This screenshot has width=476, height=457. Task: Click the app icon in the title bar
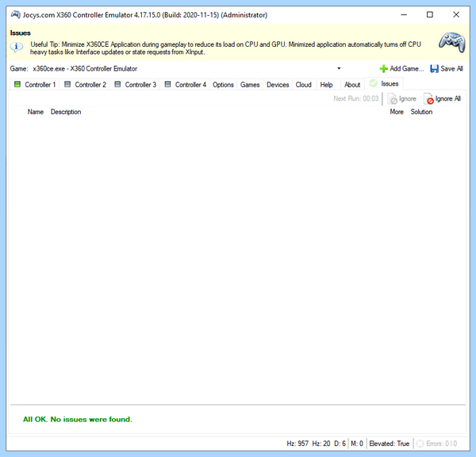(16, 14)
